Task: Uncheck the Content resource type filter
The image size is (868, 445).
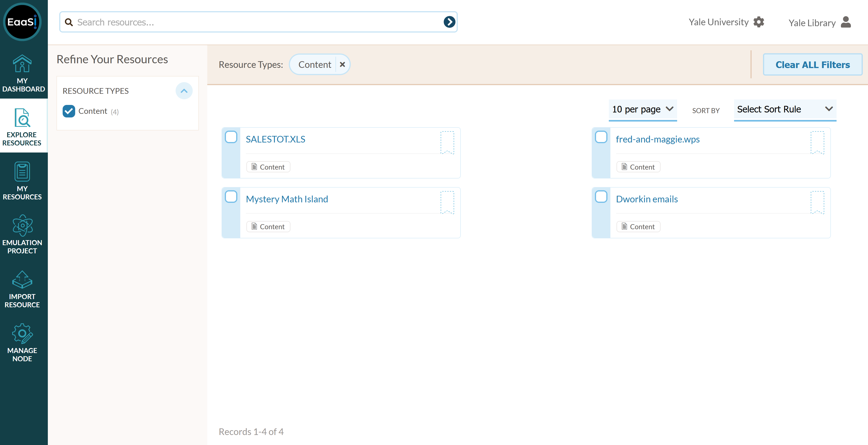Action: point(69,111)
